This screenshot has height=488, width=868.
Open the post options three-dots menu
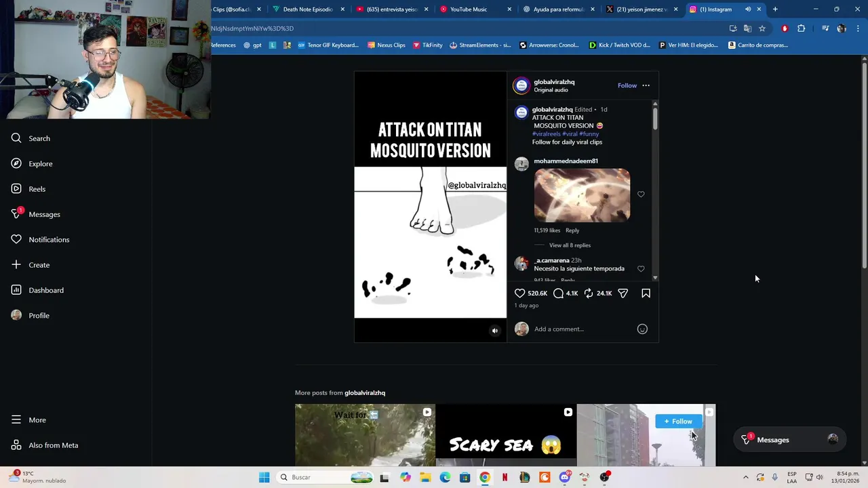coord(646,85)
